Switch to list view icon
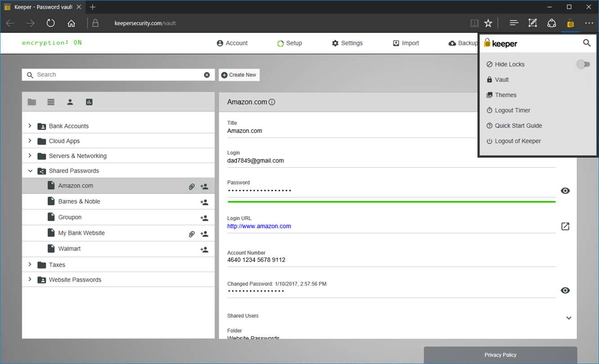The width and height of the screenshot is (599, 364). coord(51,102)
